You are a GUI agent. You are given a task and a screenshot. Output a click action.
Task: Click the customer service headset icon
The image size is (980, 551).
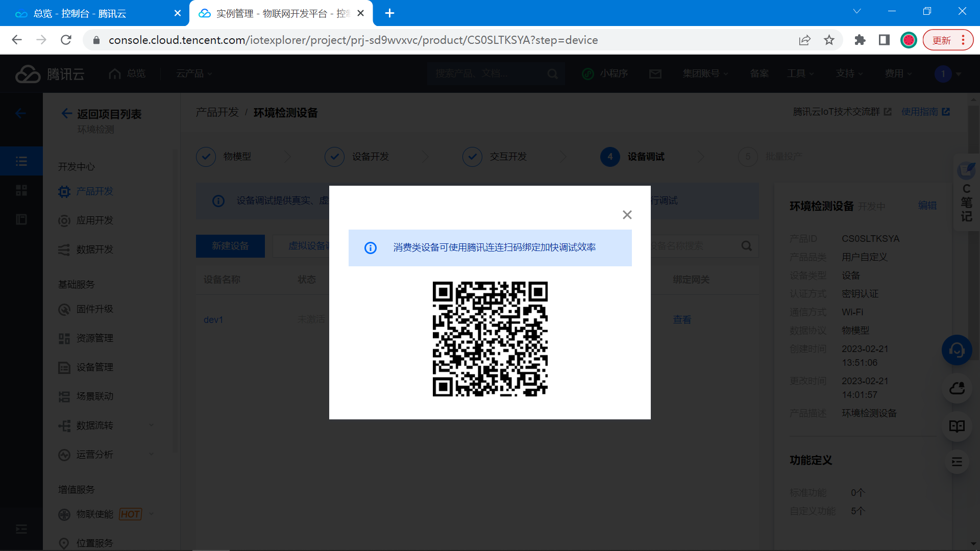click(x=957, y=350)
